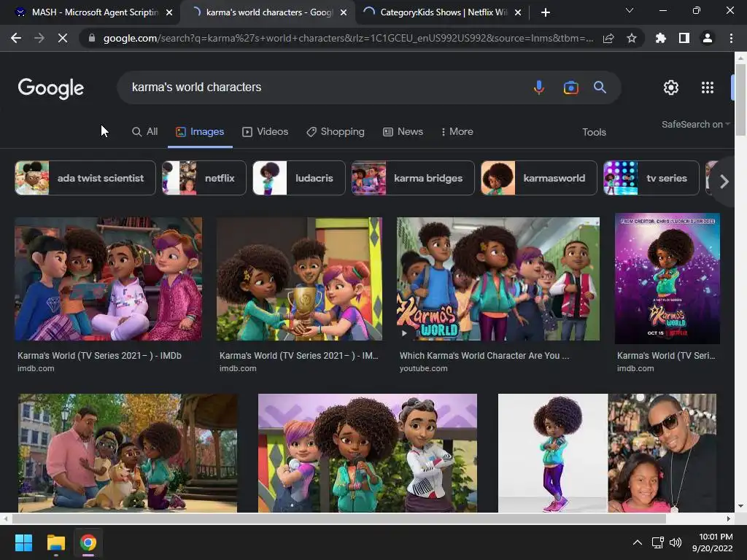This screenshot has height=560, width=747.
Task: Click youtube.com source link
Action: (424, 368)
